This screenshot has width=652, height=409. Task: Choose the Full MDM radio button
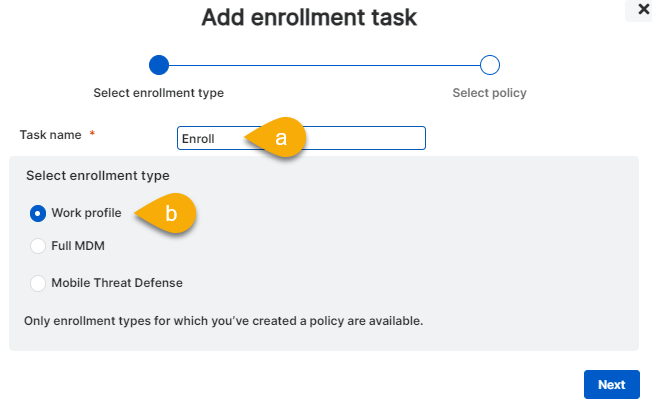pos(38,245)
